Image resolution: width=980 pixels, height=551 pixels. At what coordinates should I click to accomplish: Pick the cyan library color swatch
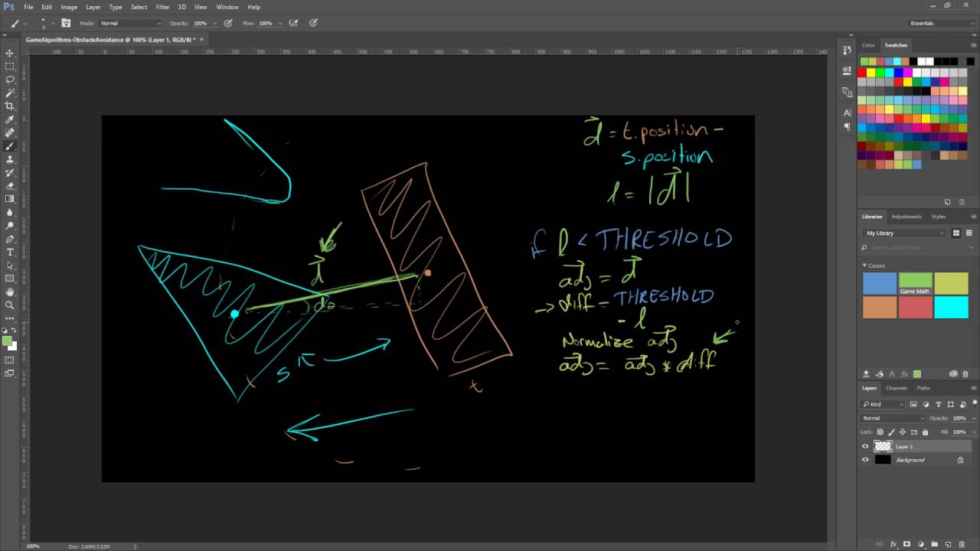click(x=951, y=307)
